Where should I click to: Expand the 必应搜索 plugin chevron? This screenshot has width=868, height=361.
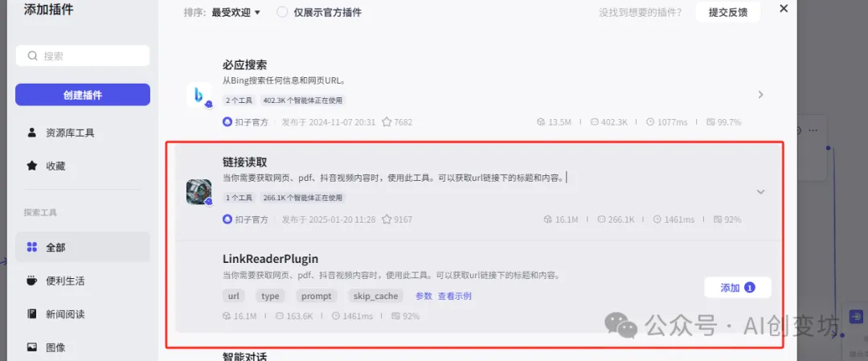click(760, 95)
